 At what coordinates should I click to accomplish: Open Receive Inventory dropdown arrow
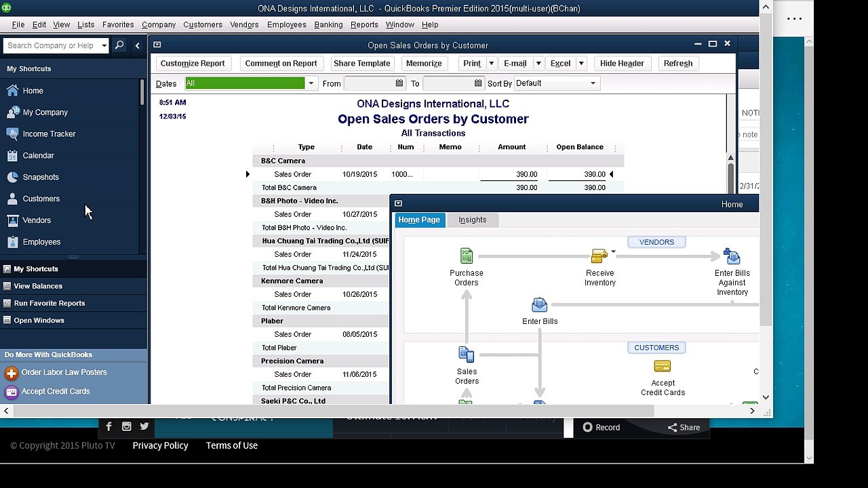point(613,251)
